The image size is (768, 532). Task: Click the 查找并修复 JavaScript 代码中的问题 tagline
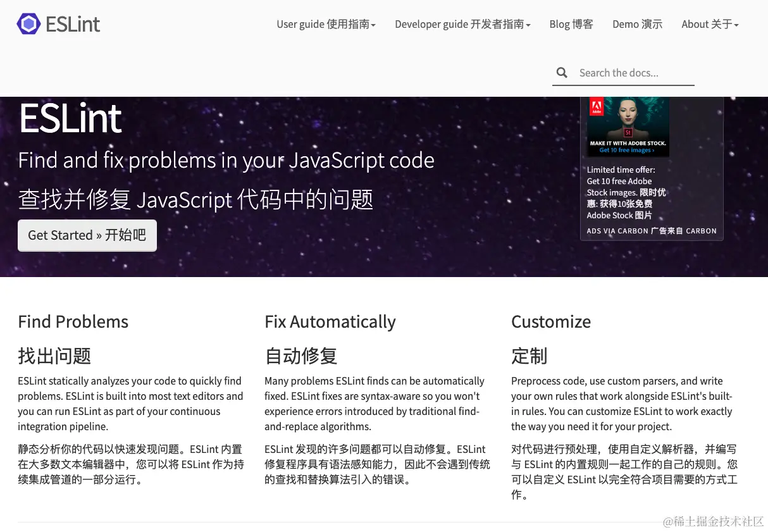click(x=196, y=200)
